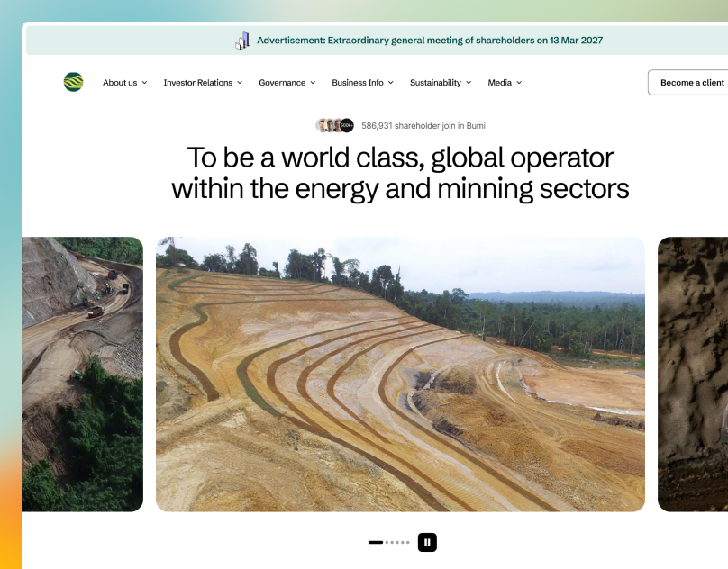Open the Media menu
This screenshot has width=728, height=569.
pyautogui.click(x=505, y=83)
